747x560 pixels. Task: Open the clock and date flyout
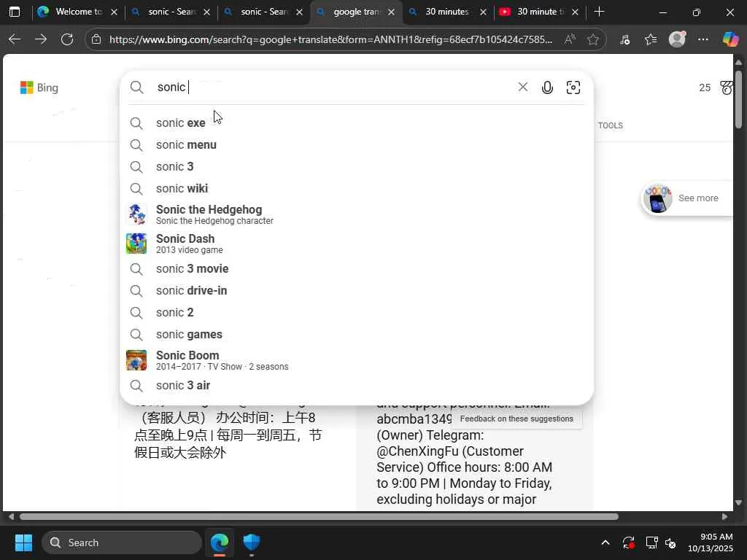[x=711, y=542]
